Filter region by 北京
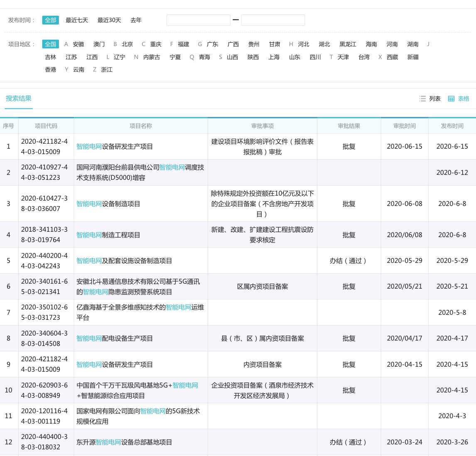 [127, 44]
